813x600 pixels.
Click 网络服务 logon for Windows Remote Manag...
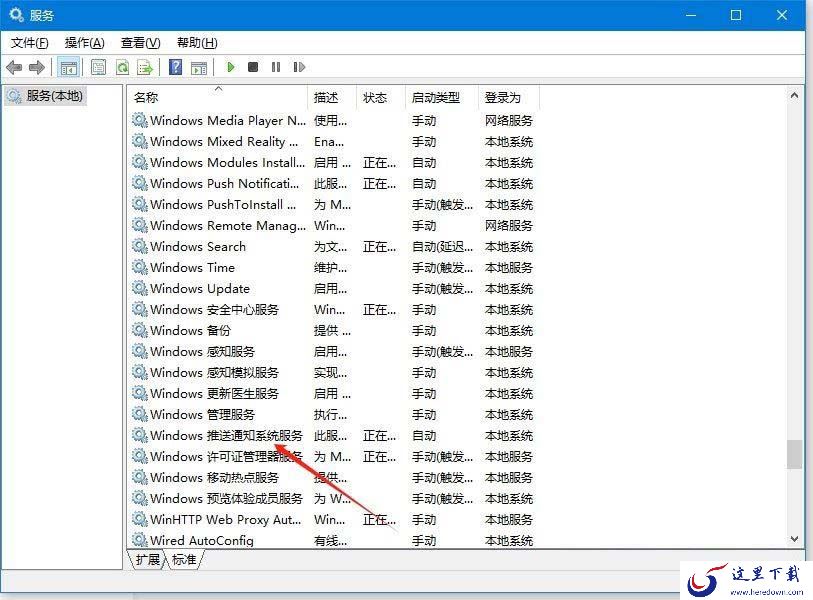click(x=509, y=226)
